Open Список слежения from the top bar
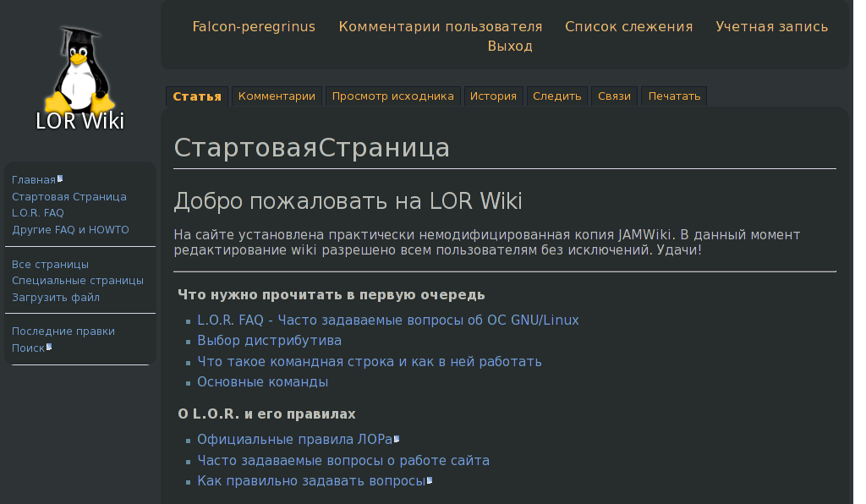This screenshot has width=866, height=504. tap(629, 26)
